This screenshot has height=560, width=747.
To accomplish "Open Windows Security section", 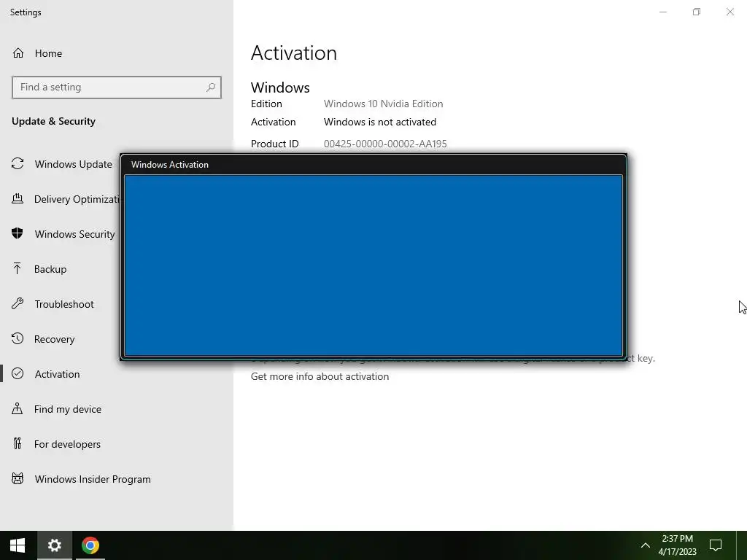I will [75, 234].
